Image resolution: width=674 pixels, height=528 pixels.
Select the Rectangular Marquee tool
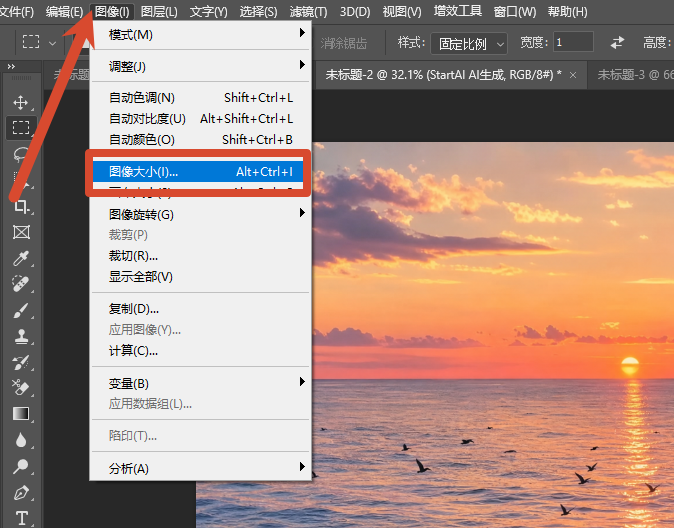(21, 128)
